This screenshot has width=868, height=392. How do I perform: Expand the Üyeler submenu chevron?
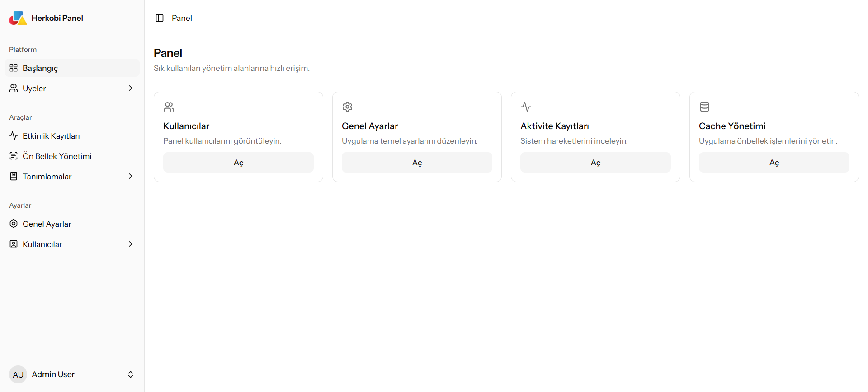click(x=131, y=88)
